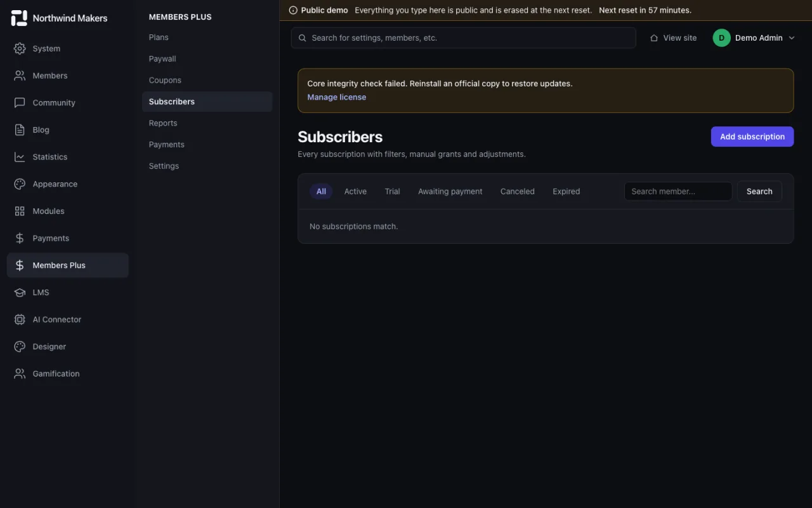The height and width of the screenshot is (508, 812).
Task: Click the Public demo banner label
Action: click(325, 10)
